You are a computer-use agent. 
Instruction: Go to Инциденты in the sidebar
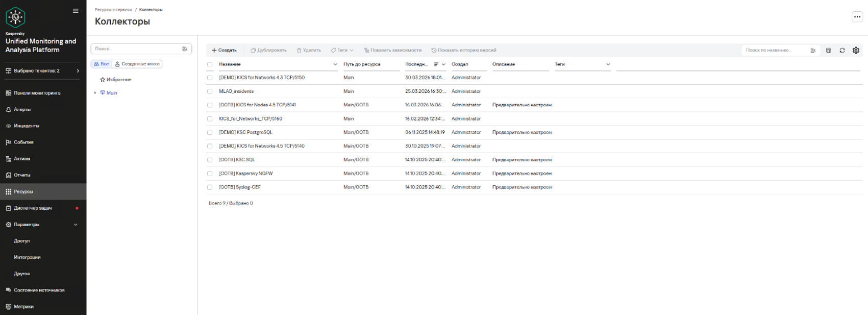[26, 126]
